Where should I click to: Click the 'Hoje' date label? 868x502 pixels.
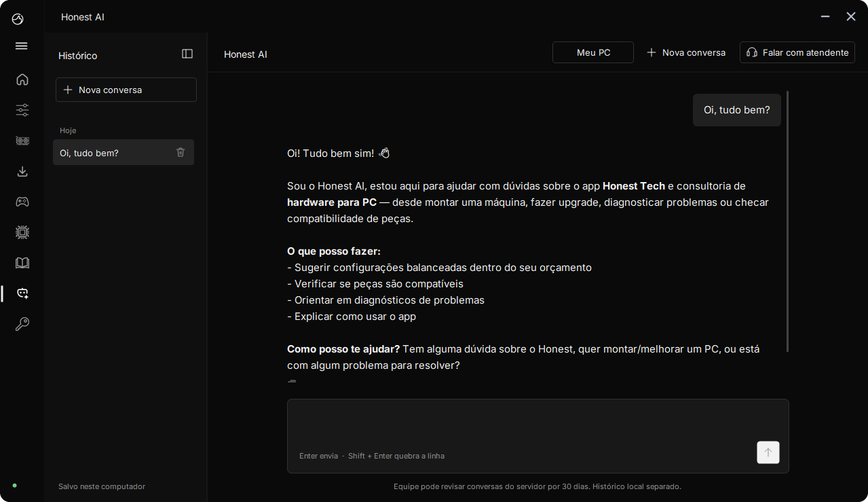pos(68,130)
